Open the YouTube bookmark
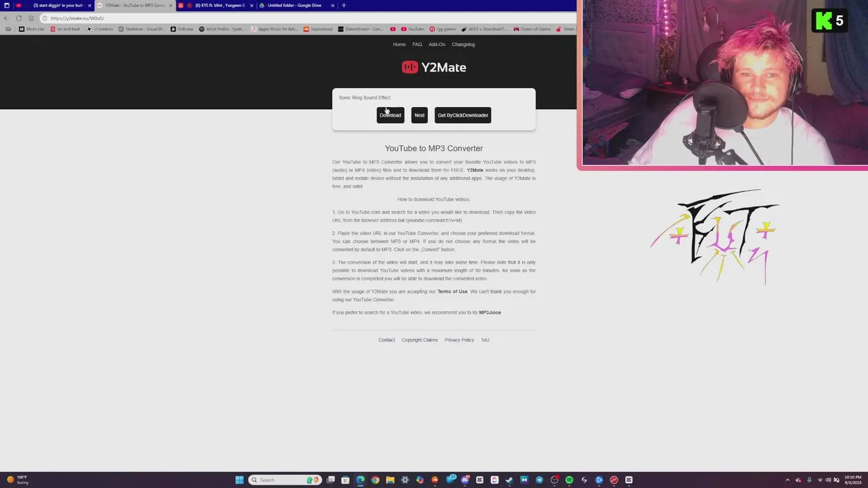 tap(412, 29)
